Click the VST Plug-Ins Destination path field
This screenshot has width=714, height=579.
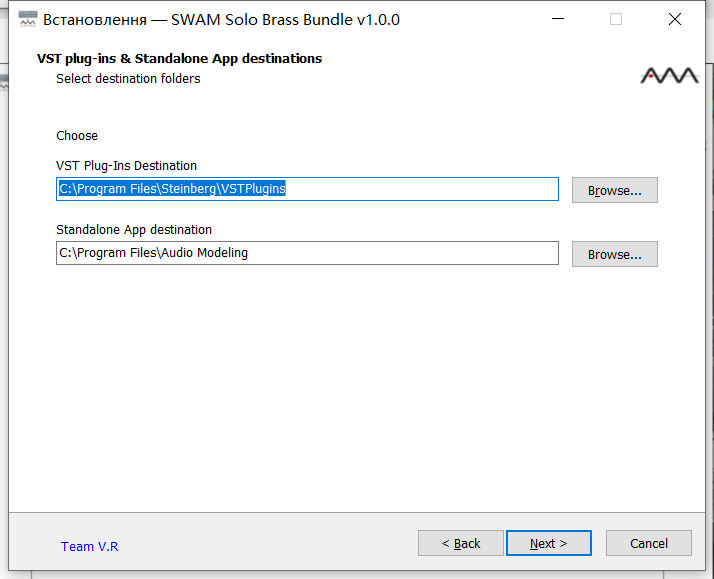coord(307,189)
